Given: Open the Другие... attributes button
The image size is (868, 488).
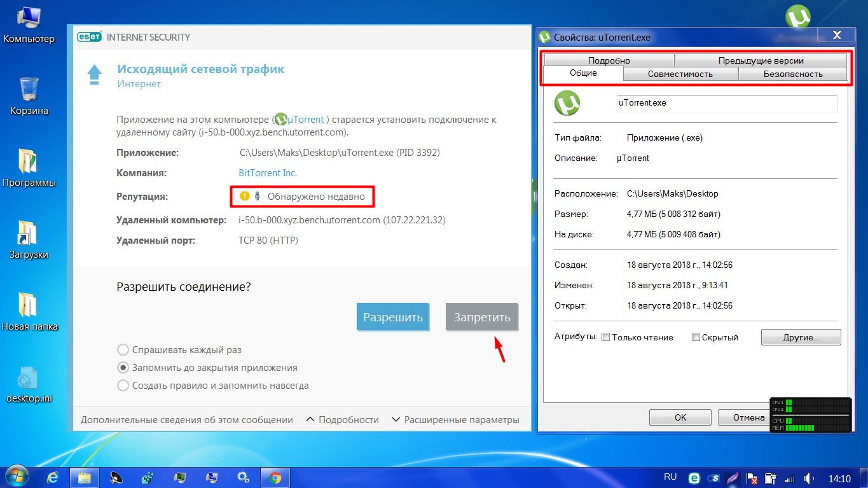Looking at the screenshot, I should coord(801,337).
